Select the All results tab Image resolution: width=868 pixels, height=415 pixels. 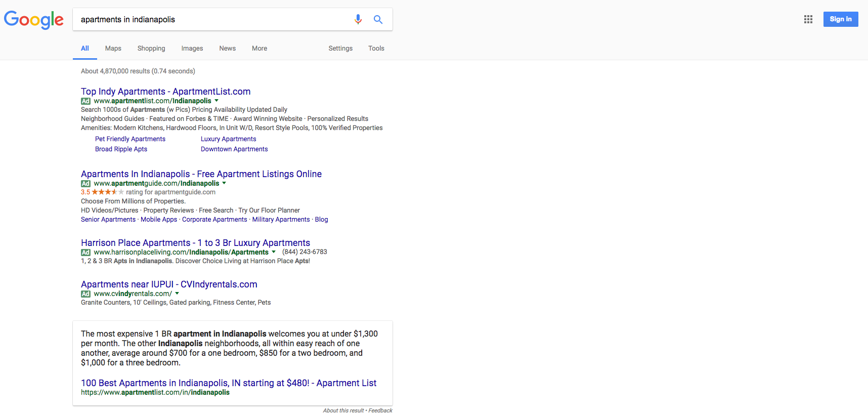(x=85, y=49)
